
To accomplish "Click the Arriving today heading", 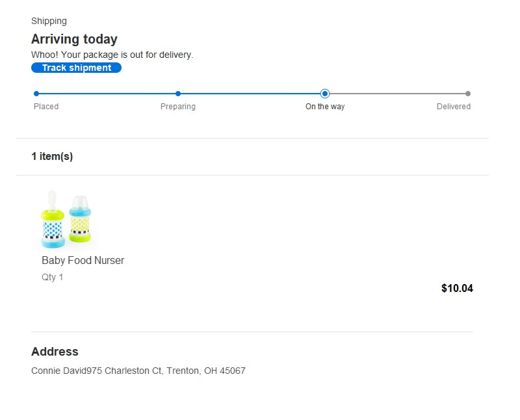I will pyautogui.click(x=74, y=39).
